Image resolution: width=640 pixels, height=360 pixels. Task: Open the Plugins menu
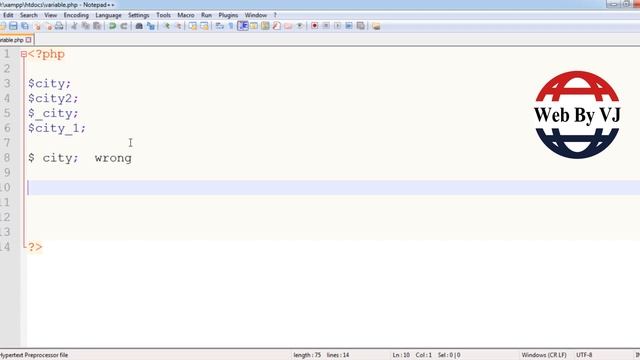click(x=228, y=15)
